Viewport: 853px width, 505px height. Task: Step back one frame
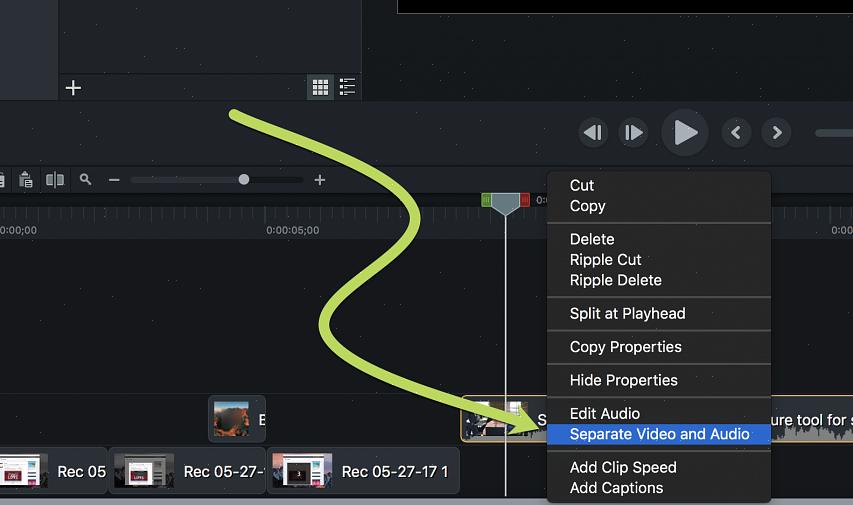click(x=593, y=132)
